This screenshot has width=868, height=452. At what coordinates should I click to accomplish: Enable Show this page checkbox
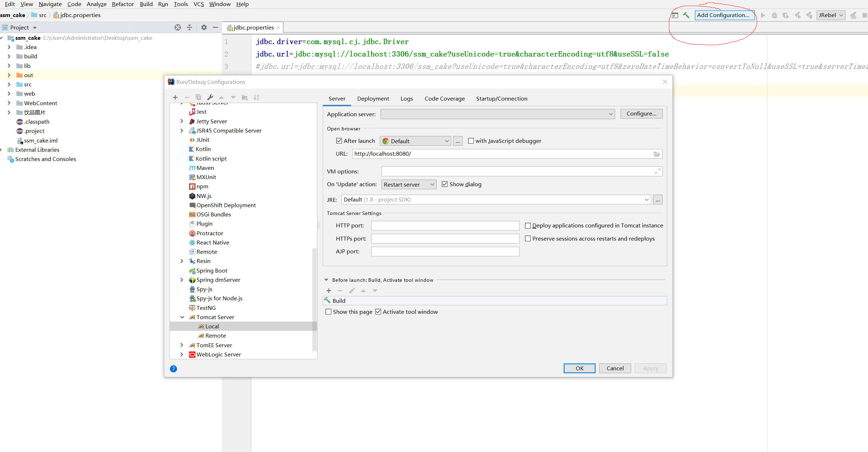(x=328, y=312)
